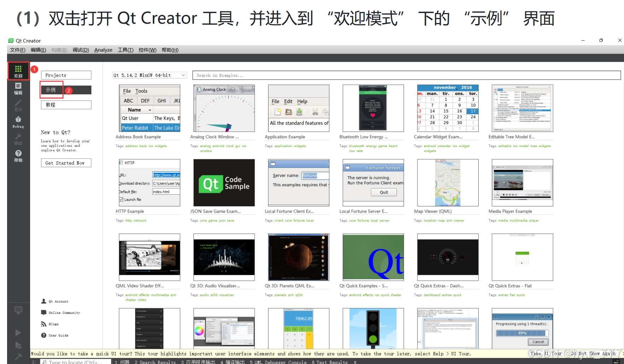Open the Qt 5.14.2 MinGW 64-bit kit dropdown
Viewport: 624px width, 364px height.
click(x=150, y=75)
